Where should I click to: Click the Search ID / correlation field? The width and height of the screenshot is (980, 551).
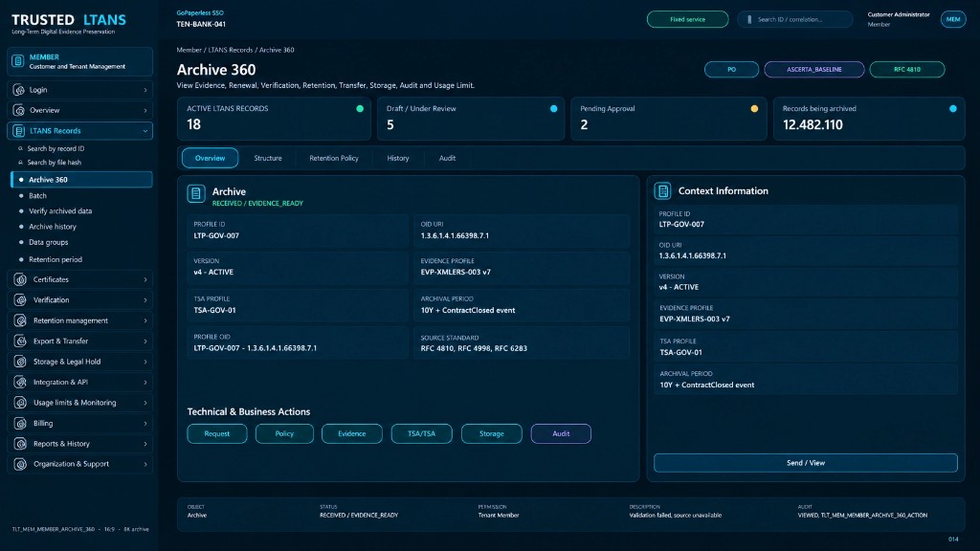coord(795,19)
